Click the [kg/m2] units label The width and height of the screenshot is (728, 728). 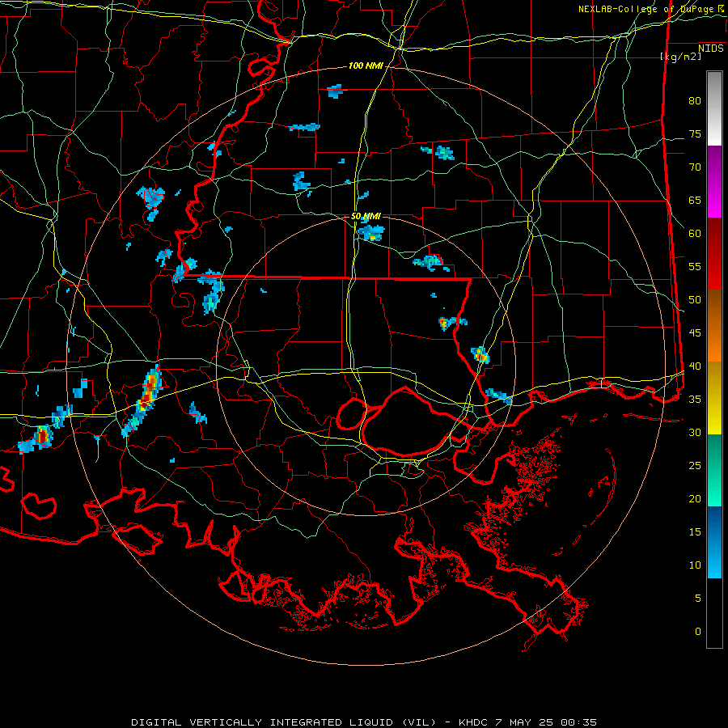pos(680,57)
